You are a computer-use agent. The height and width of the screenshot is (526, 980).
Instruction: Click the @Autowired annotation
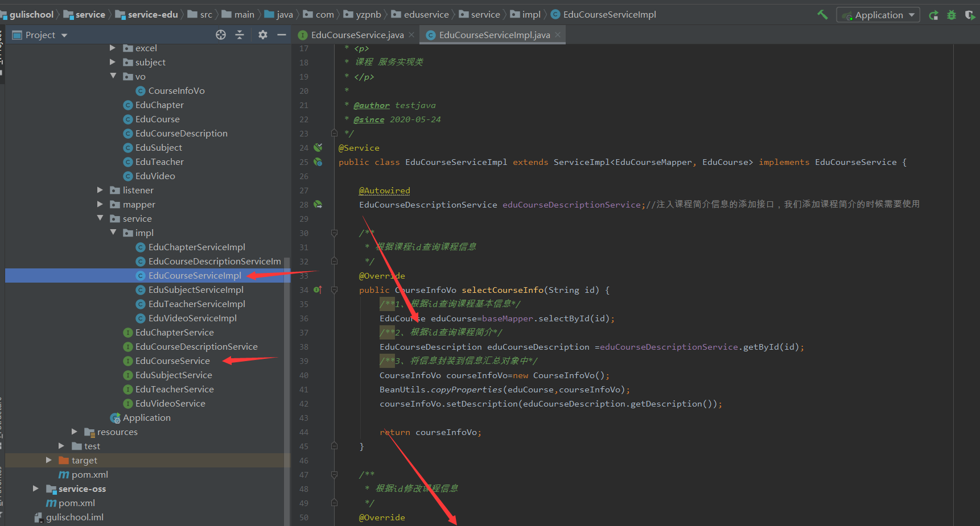(x=384, y=190)
